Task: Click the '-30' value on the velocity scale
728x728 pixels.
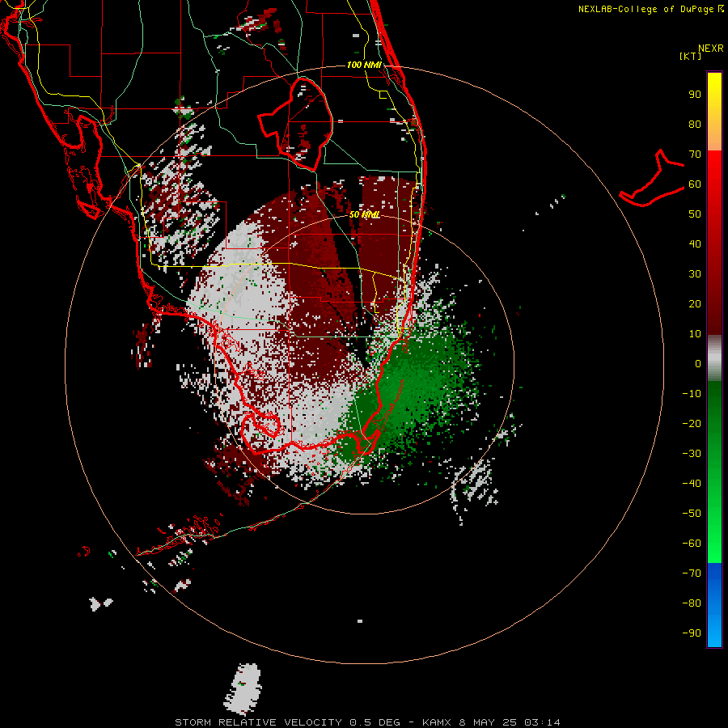Action: (x=692, y=454)
